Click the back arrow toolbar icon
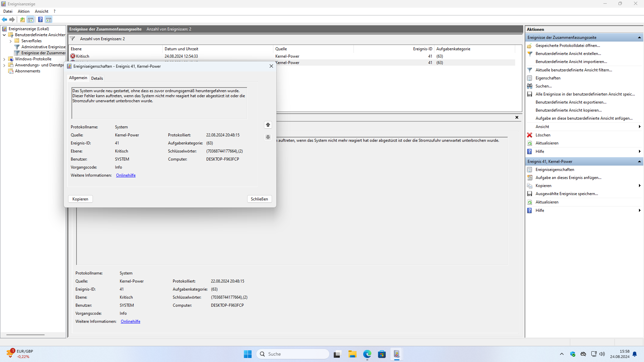This screenshot has width=644, height=362. click(4, 19)
